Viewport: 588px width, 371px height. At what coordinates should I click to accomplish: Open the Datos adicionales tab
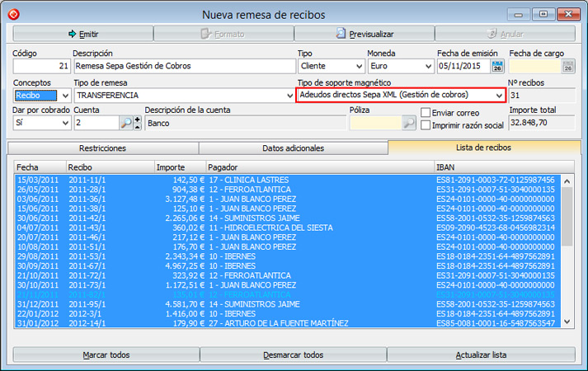pyautogui.click(x=293, y=148)
